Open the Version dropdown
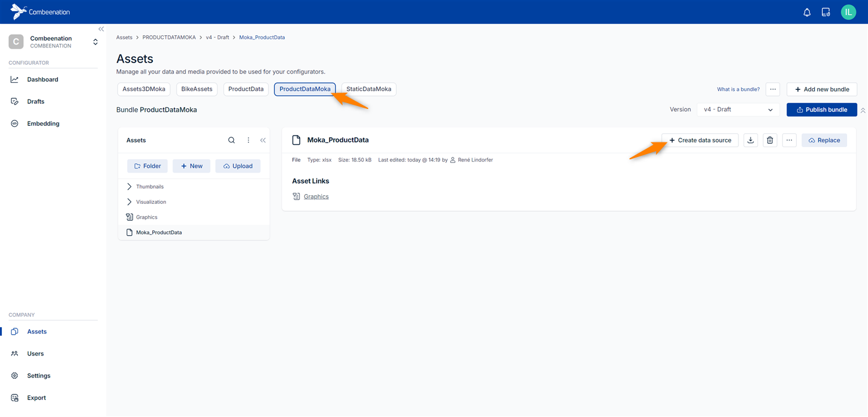 tap(738, 109)
